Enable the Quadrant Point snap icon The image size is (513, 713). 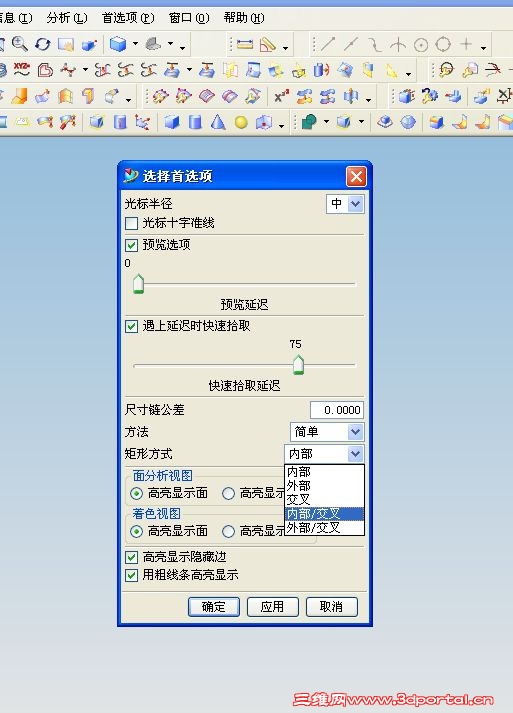pos(443,45)
